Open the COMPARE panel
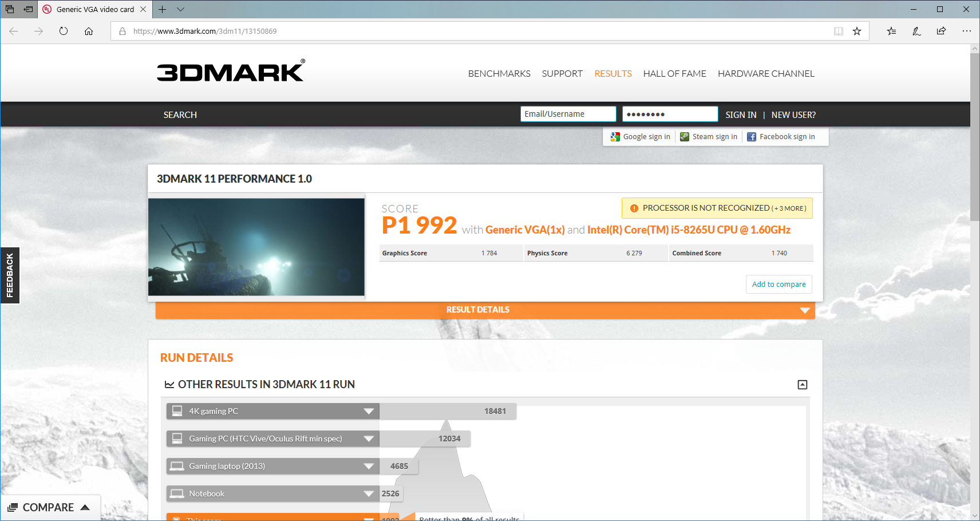This screenshot has height=521, width=980. pos(49,507)
